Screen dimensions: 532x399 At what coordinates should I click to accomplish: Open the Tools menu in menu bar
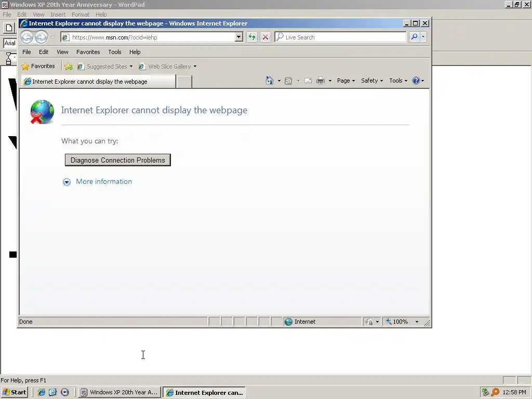click(115, 52)
